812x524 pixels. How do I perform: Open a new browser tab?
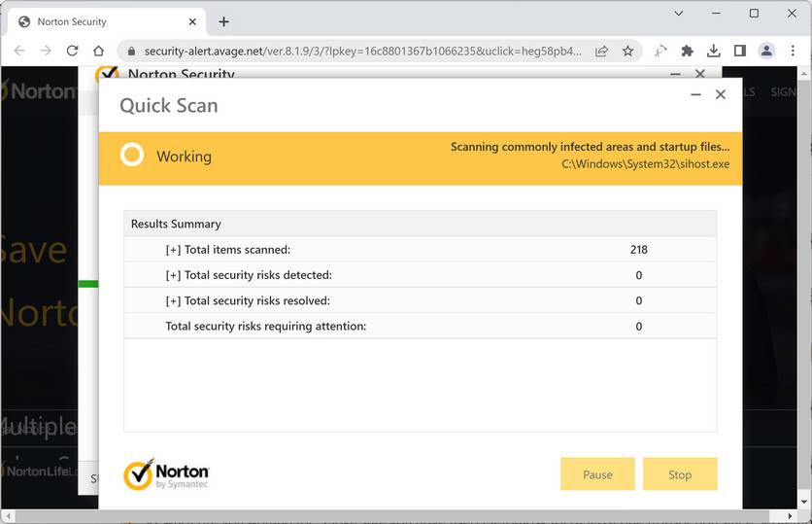tap(223, 21)
